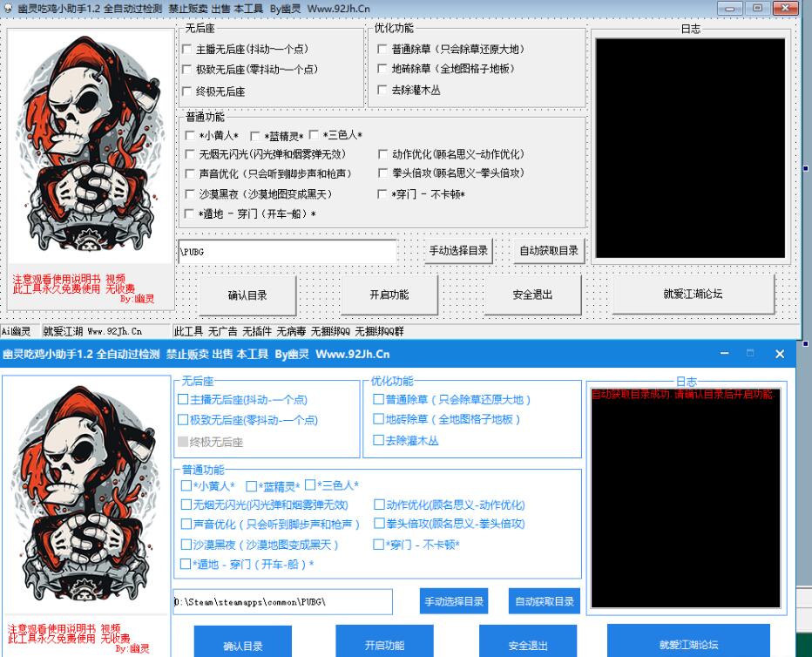The width and height of the screenshot is (812, 657).
Task: Click 就爱江湖 Www.92Jh.Cn in the status bar
Action: (x=92, y=331)
